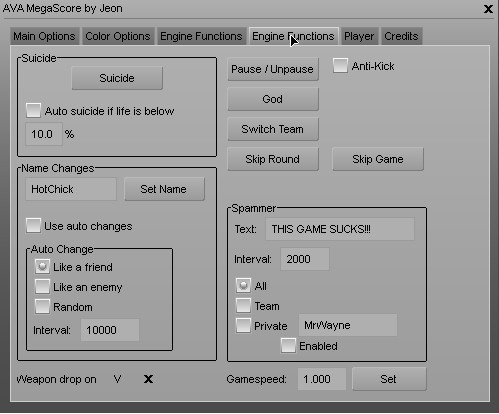Toggle Auto suicide if life is below
The image size is (499, 414).
[x=33, y=110]
